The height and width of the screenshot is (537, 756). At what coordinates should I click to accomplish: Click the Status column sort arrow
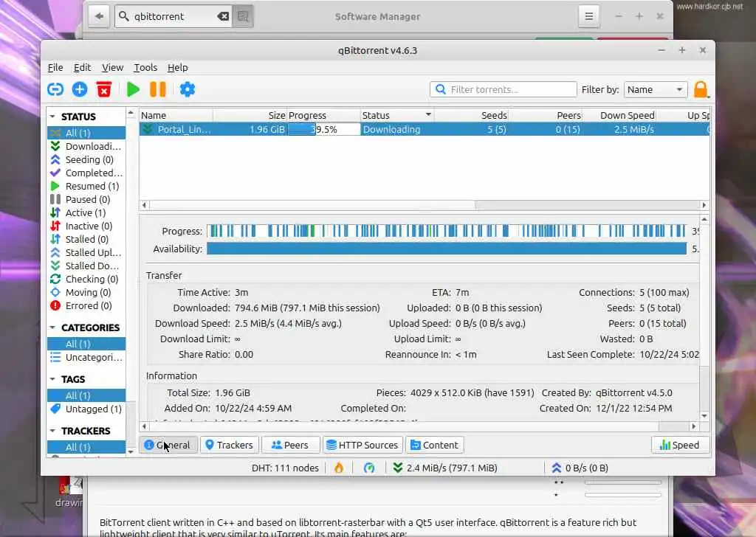point(428,114)
